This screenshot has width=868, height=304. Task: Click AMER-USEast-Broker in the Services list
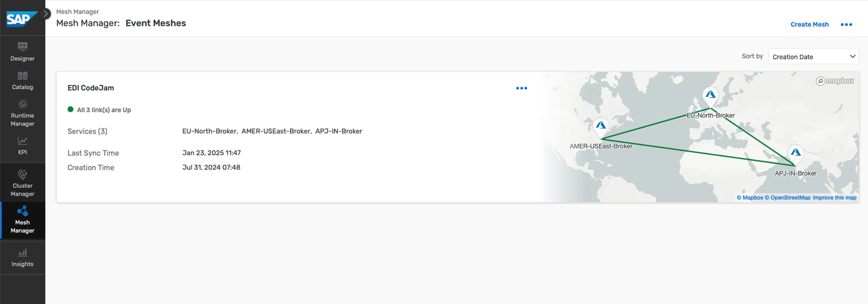point(276,131)
